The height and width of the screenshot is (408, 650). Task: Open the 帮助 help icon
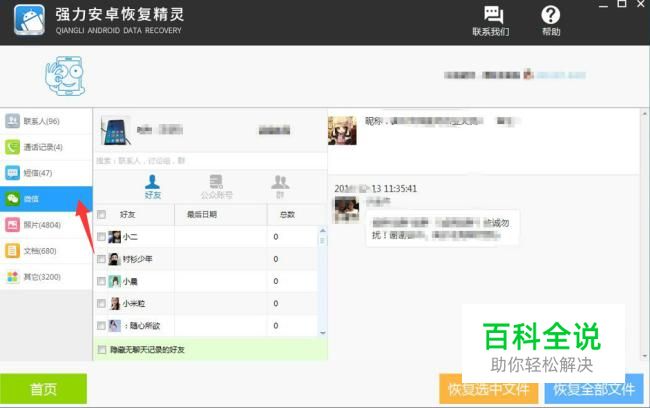pos(551,21)
